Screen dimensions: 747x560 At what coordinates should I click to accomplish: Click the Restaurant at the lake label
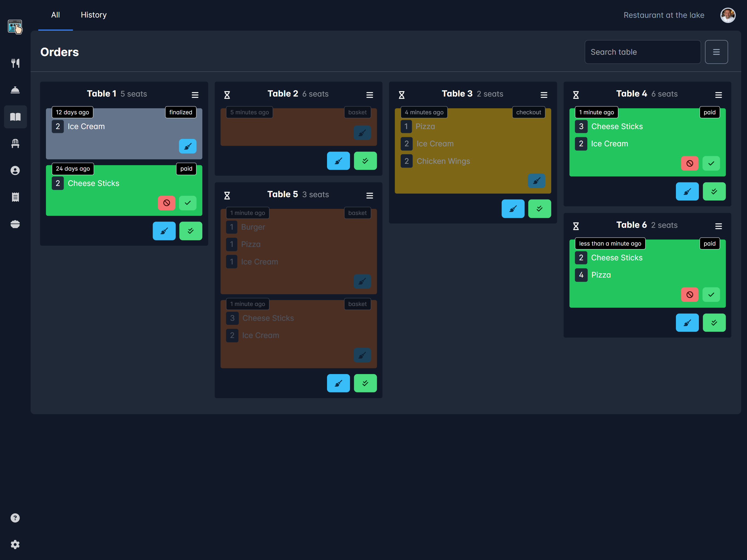click(664, 15)
